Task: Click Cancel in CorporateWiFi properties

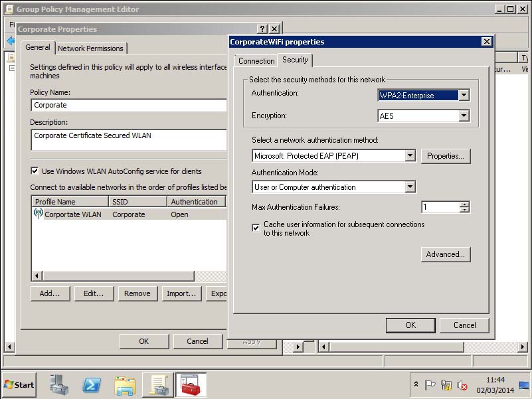Action: pyautogui.click(x=464, y=325)
